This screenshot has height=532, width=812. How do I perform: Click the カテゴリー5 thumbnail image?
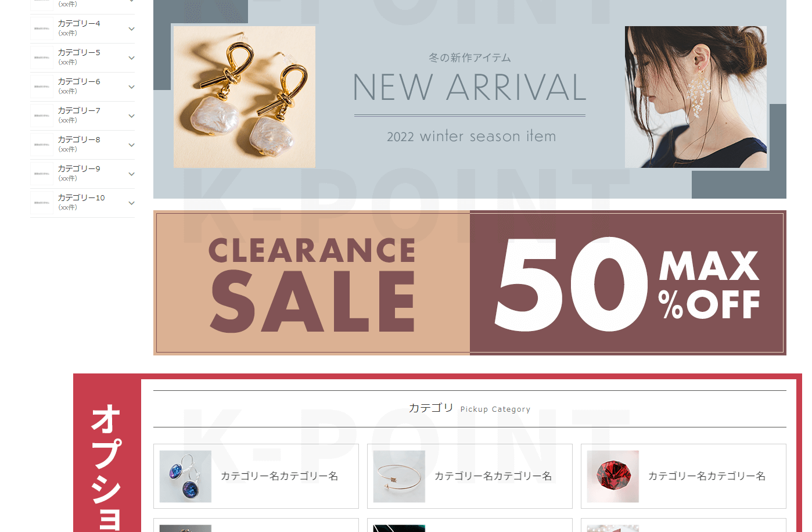click(42, 58)
